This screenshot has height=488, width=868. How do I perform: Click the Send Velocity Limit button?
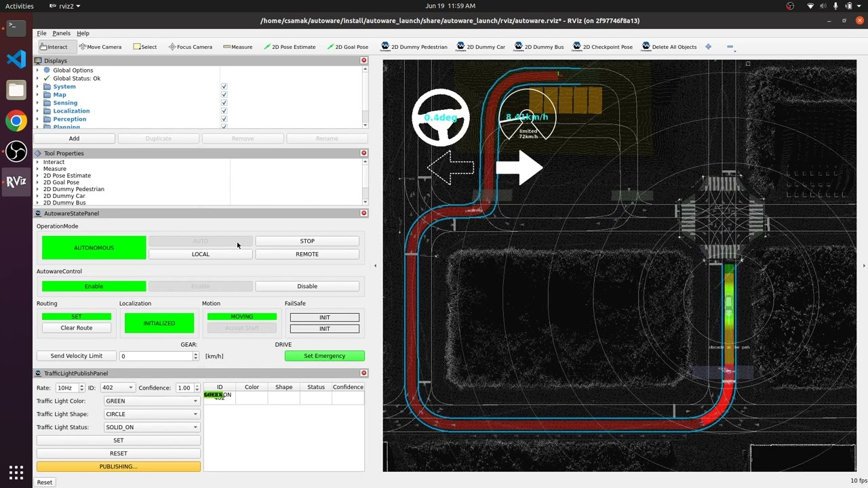tap(77, 356)
